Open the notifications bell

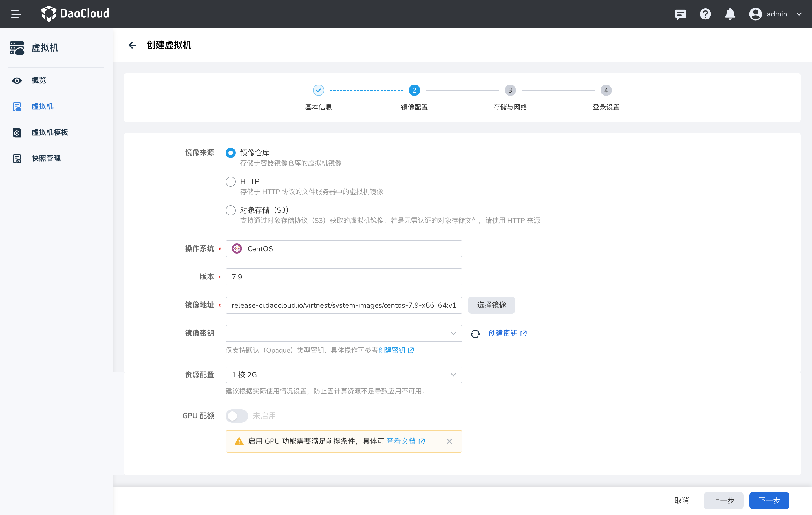(730, 14)
